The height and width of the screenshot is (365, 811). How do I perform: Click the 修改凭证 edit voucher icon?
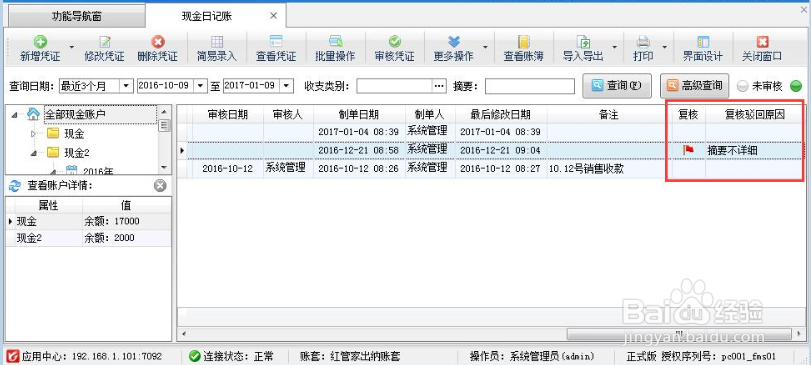click(x=105, y=42)
